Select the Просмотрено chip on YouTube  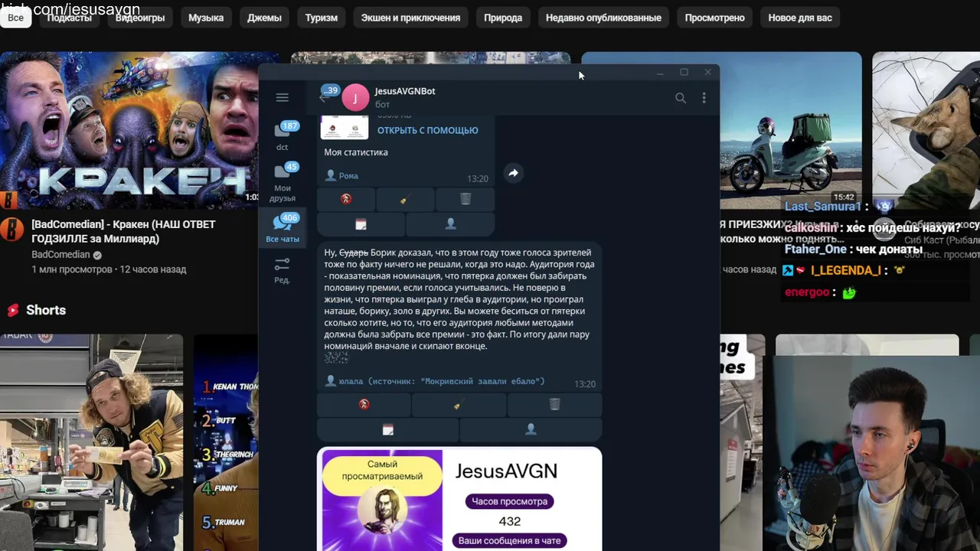tap(714, 18)
